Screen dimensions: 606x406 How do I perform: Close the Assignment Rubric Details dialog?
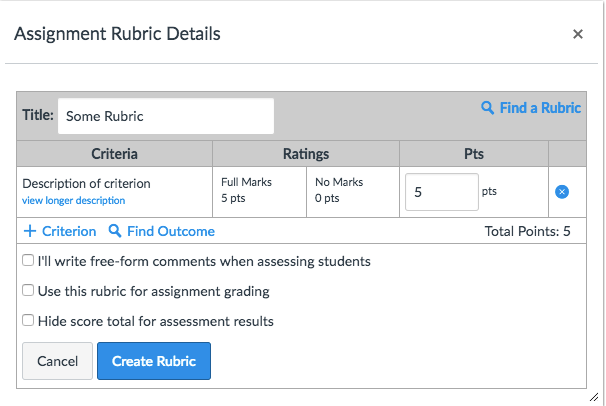coord(577,34)
